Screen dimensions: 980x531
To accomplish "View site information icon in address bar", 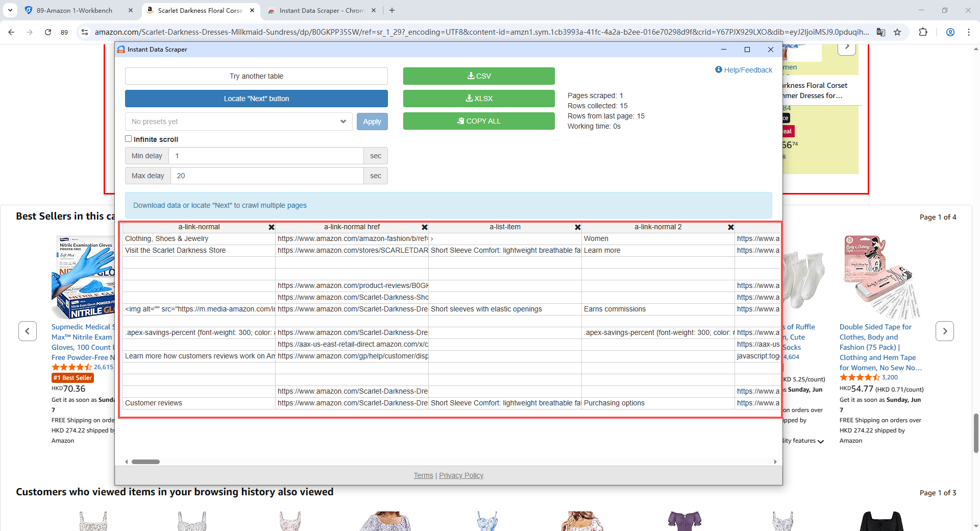I will click(84, 32).
